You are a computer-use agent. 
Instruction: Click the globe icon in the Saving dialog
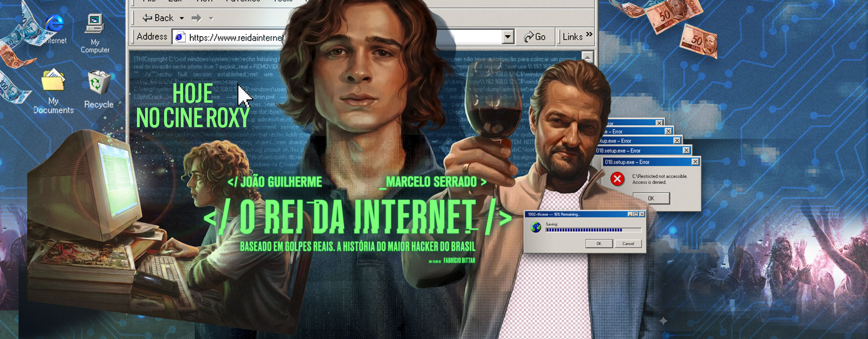click(536, 227)
